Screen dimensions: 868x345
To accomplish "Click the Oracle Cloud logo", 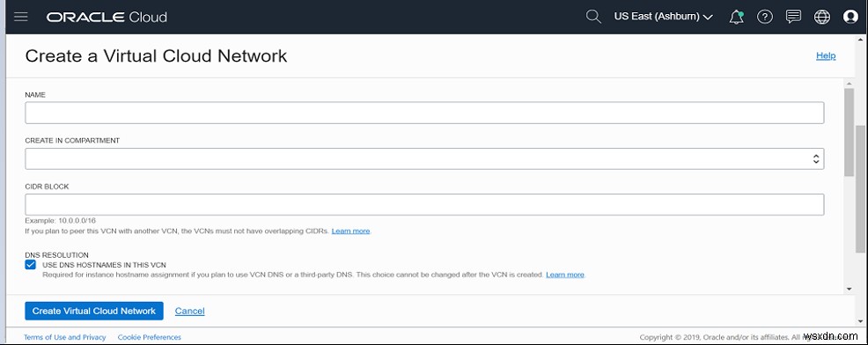I will pos(107,18).
